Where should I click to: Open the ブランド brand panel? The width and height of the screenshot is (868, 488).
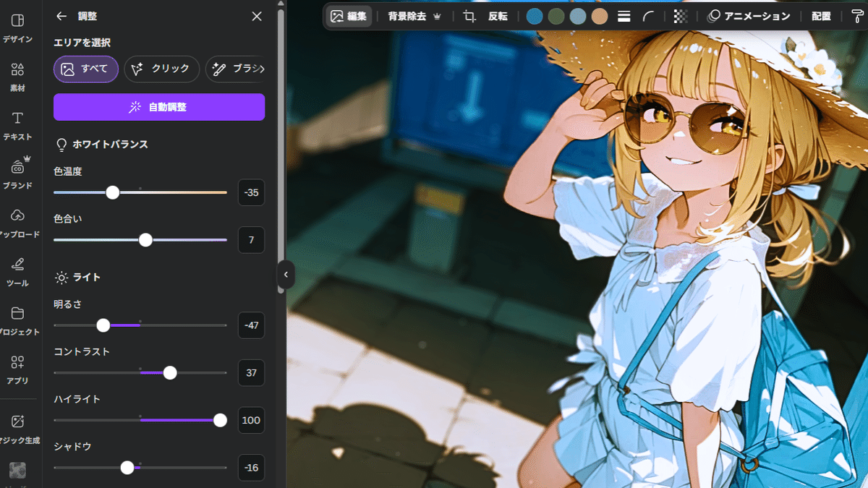[17, 174]
